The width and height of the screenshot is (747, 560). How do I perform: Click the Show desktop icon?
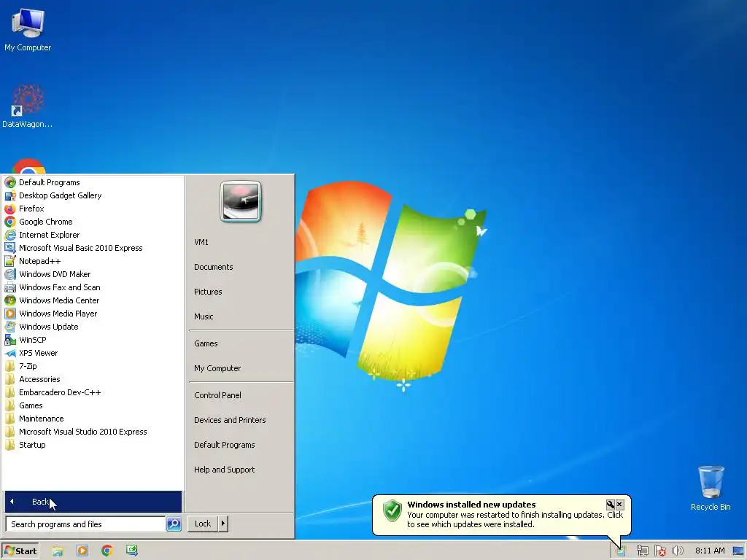click(738, 551)
